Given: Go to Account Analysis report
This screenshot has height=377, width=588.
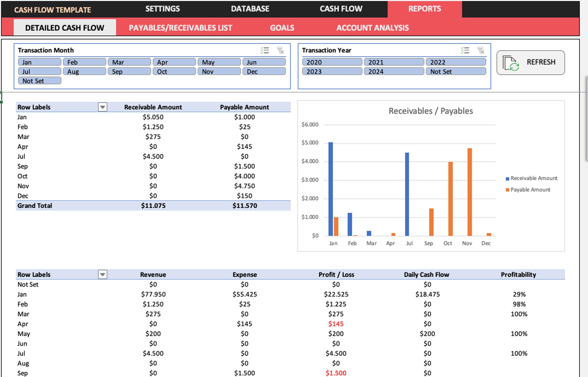Looking at the screenshot, I should tap(372, 28).
